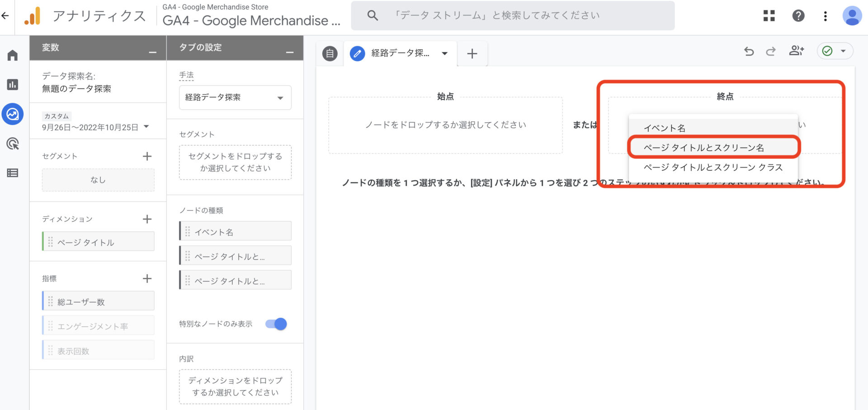Screen dimensions: 868x410
Task: Minimize the 変数 panel
Action: coord(153,52)
